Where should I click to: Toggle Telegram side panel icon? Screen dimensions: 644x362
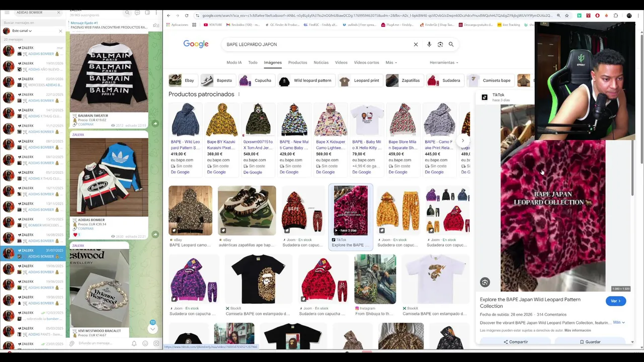click(146, 12)
